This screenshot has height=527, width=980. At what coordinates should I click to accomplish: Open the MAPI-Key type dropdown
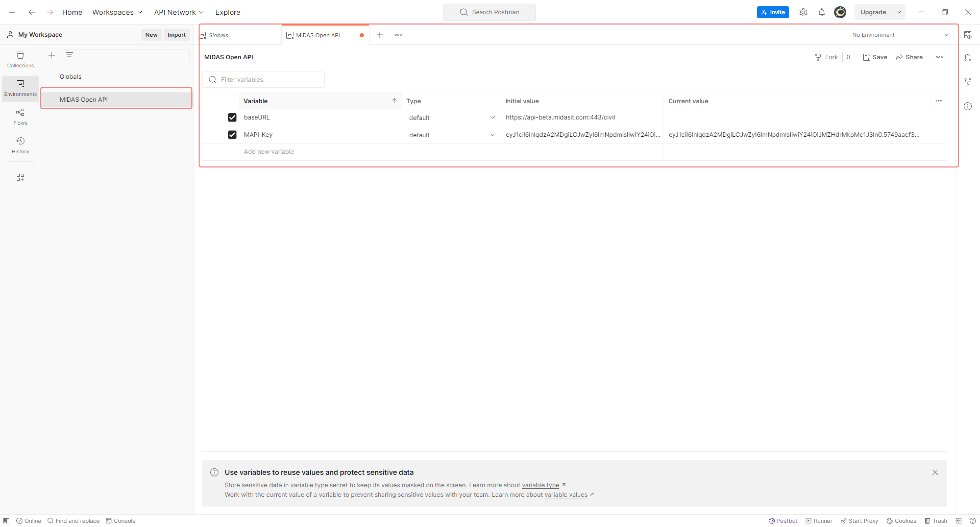click(x=451, y=135)
